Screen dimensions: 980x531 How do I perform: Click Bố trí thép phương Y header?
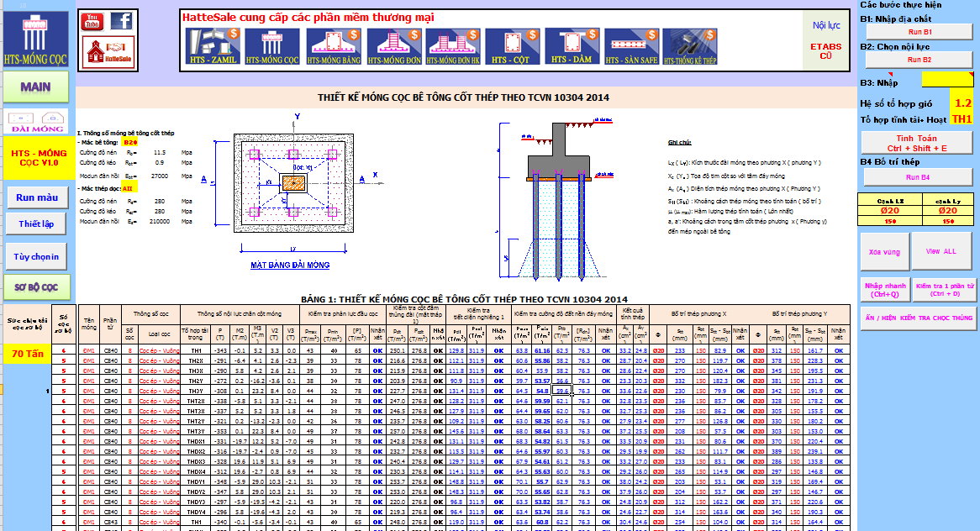pyautogui.click(x=799, y=313)
